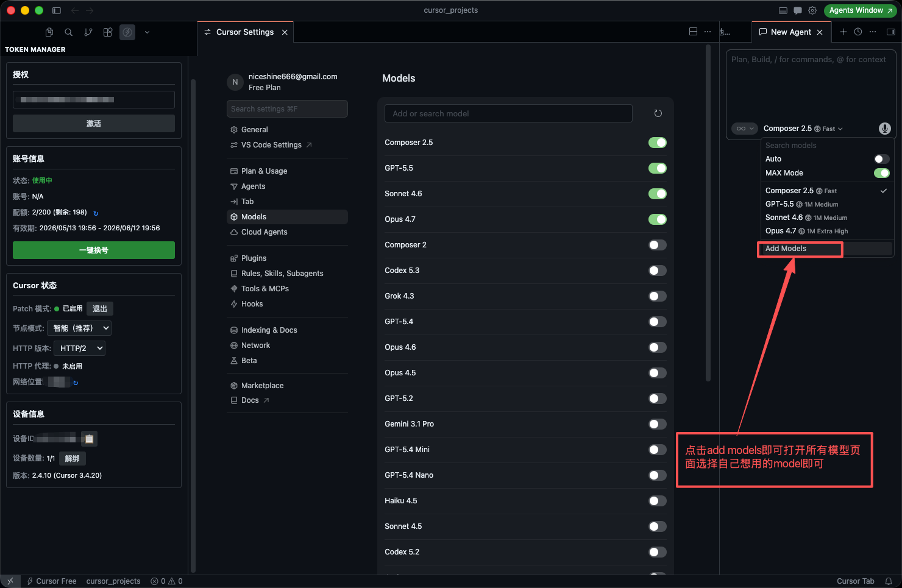Click the green 一键换号 button

94,250
